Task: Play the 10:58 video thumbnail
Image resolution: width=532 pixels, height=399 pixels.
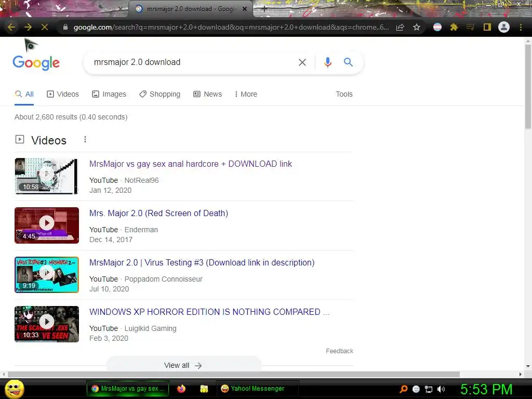Action: click(46, 176)
